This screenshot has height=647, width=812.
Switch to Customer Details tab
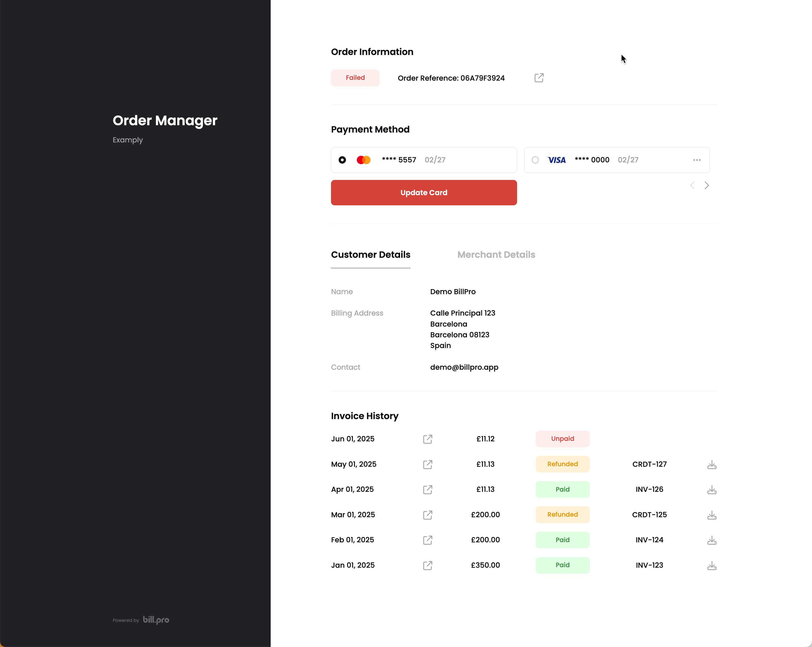tap(370, 255)
